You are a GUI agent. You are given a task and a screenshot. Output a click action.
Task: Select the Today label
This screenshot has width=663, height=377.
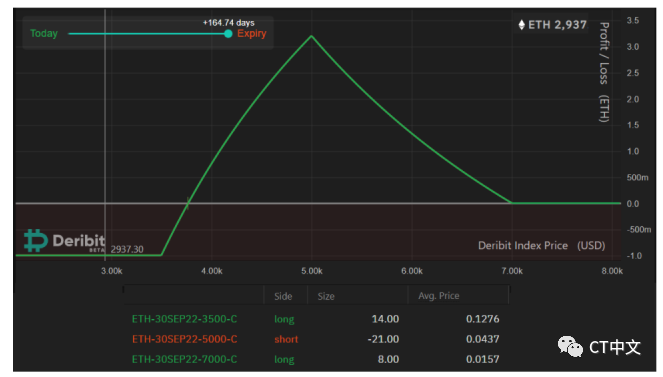(44, 33)
